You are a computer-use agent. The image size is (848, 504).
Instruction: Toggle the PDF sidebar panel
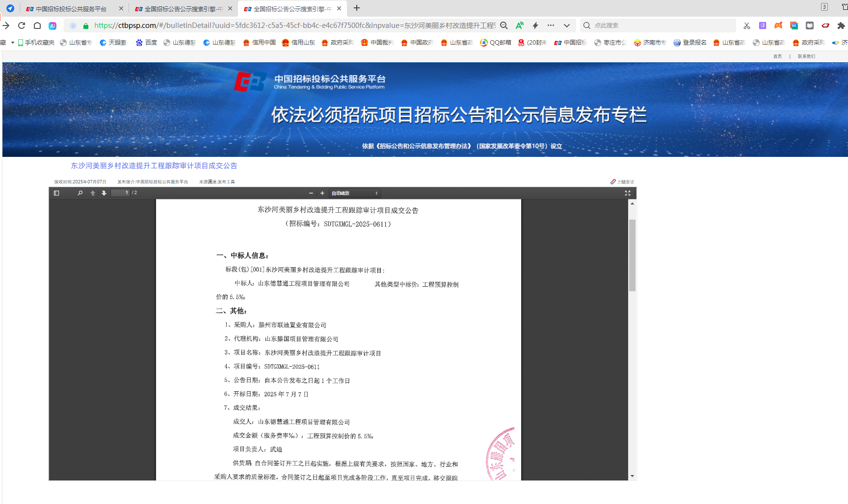(55, 193)
